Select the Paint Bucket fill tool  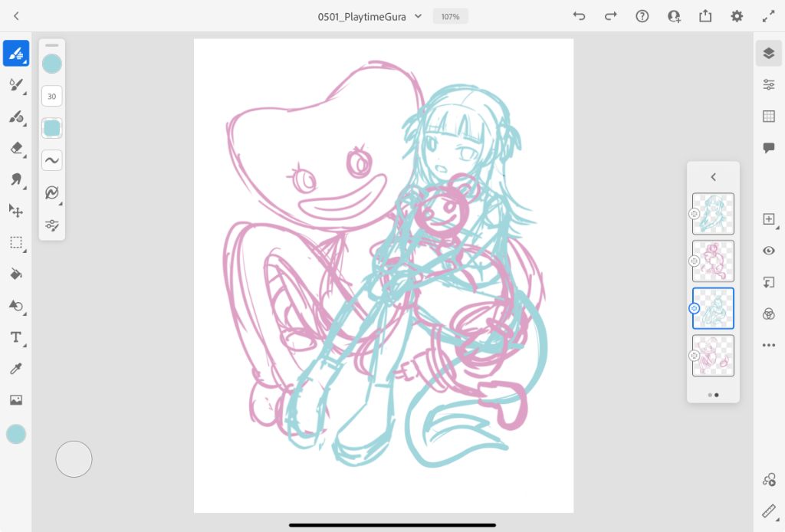click(x=16, y=274)
